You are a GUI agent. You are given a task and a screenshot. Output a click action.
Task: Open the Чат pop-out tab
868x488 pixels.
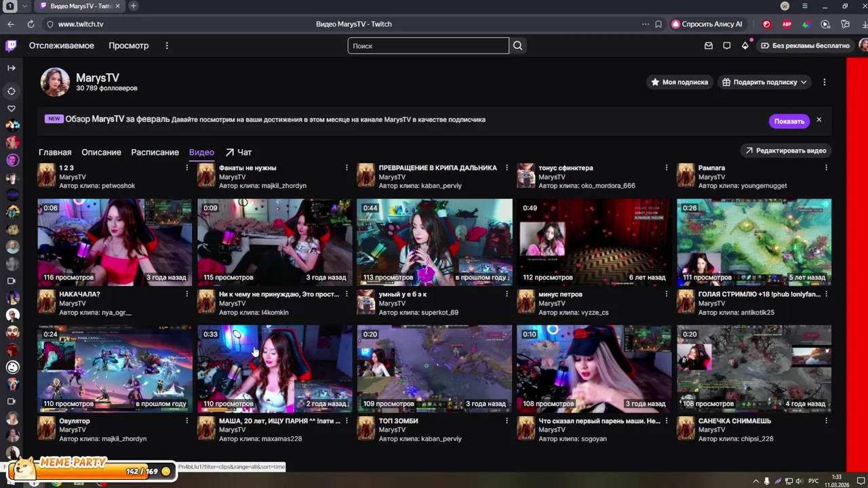[x=239, y=152]
